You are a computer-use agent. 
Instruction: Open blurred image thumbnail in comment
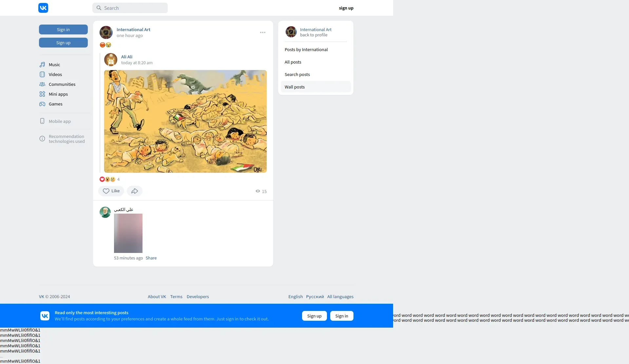pos(128,233)
